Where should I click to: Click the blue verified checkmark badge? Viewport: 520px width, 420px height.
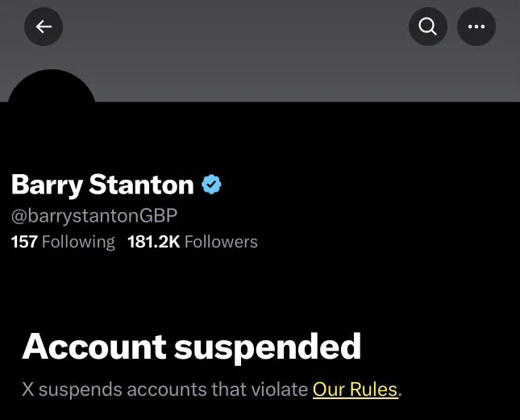(x=211, y=185)
